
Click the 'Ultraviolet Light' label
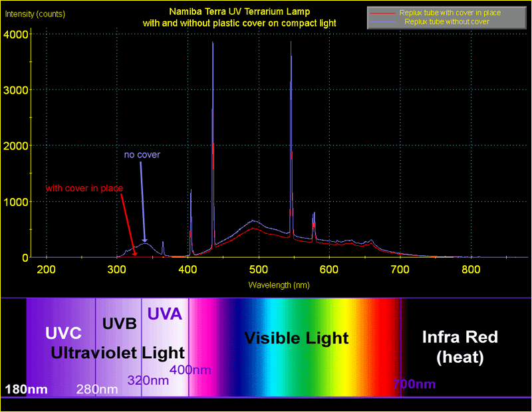point(118,353)
